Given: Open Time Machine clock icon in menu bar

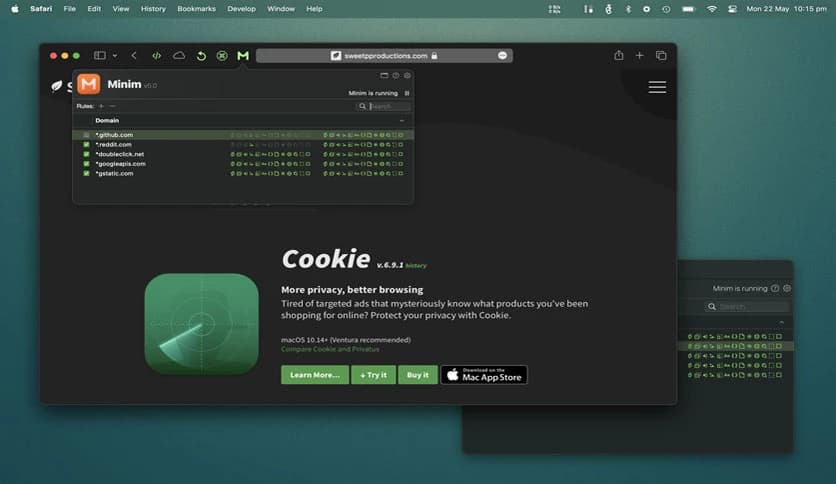Looking at the screenshot, I should [x=666, y=9].
